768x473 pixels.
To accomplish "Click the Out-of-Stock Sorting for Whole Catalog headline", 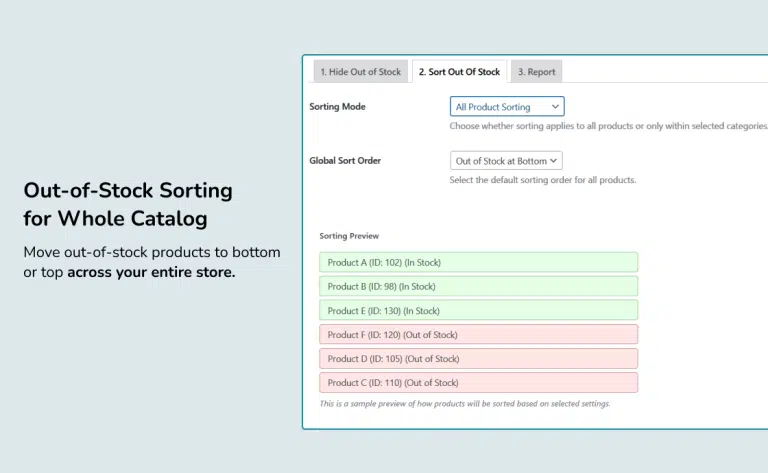I will pos(127,204).
